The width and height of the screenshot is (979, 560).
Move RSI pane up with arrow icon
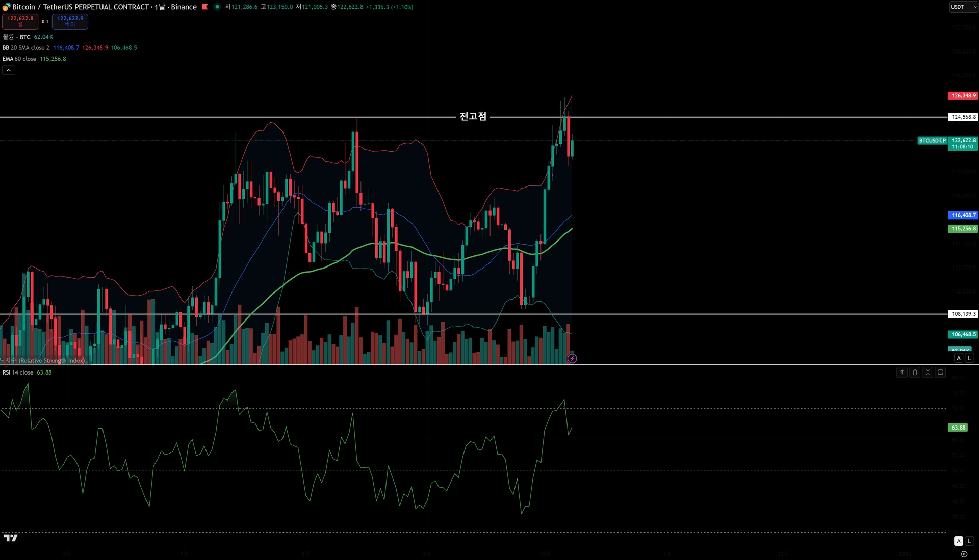point(902,372)
